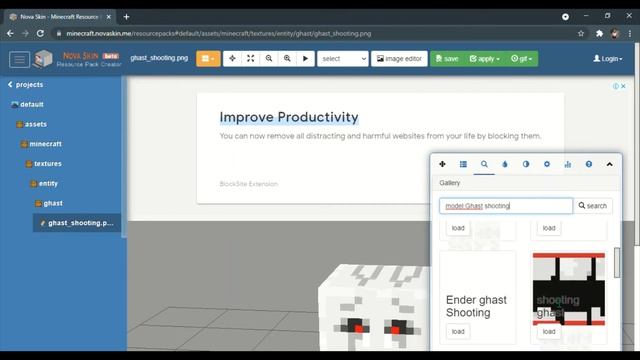640x360 pixels.
Task: Click the ad info icon
Action: click(616, 86)
